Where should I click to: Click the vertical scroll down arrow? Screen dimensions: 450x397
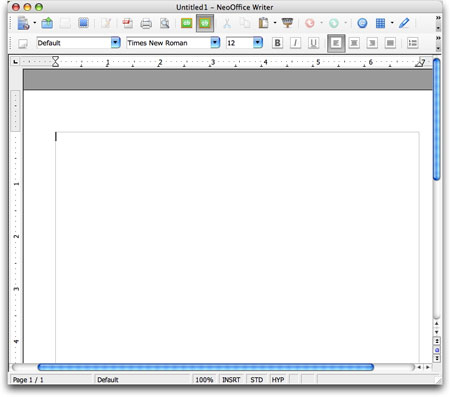coord(437,332)
